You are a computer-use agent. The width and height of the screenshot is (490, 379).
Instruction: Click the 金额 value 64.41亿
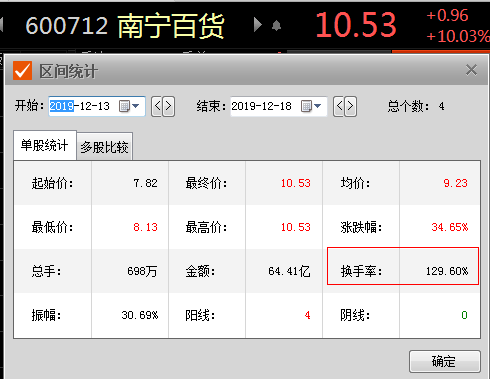point(289,271)
